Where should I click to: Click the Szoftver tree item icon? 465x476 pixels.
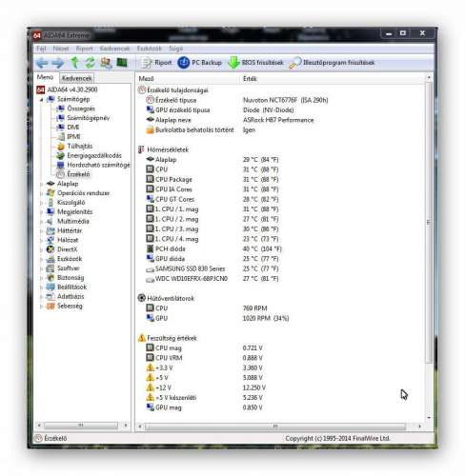pos(51,268)
